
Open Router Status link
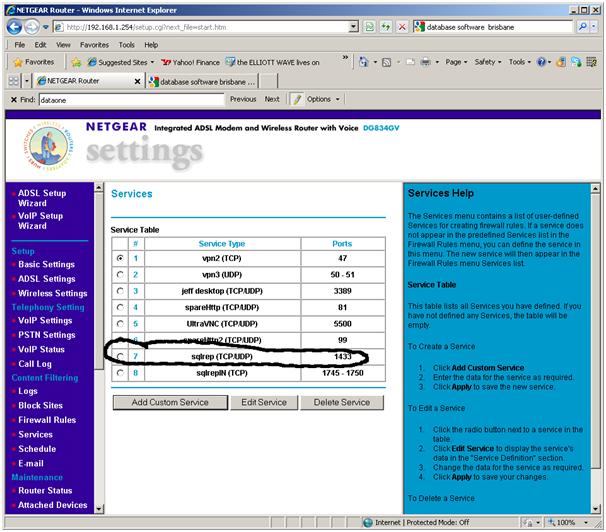45,491
